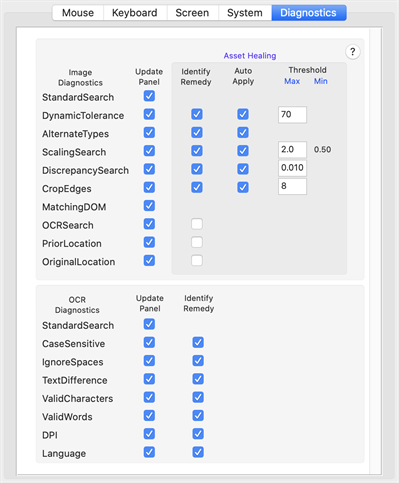Click the Image Diagnostics heading
The width and height of the screenshot is (399, 483).
click(80, 77)
